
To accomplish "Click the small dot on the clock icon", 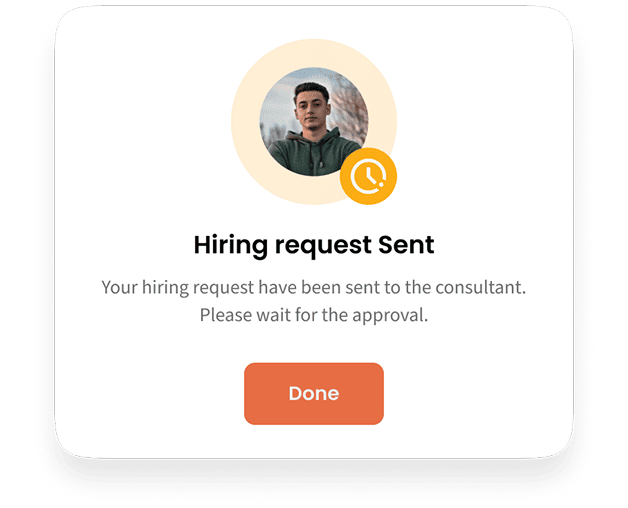I will (381, 184).
